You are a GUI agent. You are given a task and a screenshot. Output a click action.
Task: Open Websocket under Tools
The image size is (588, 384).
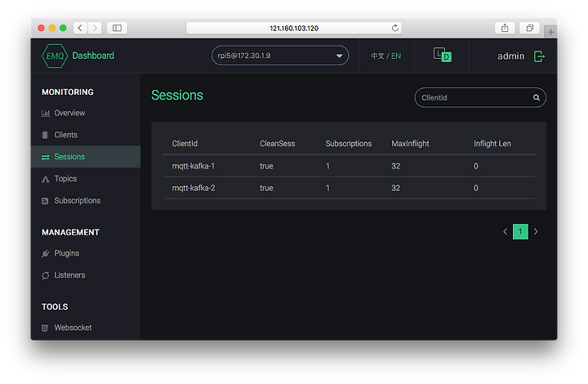click(x=73, y=328)
